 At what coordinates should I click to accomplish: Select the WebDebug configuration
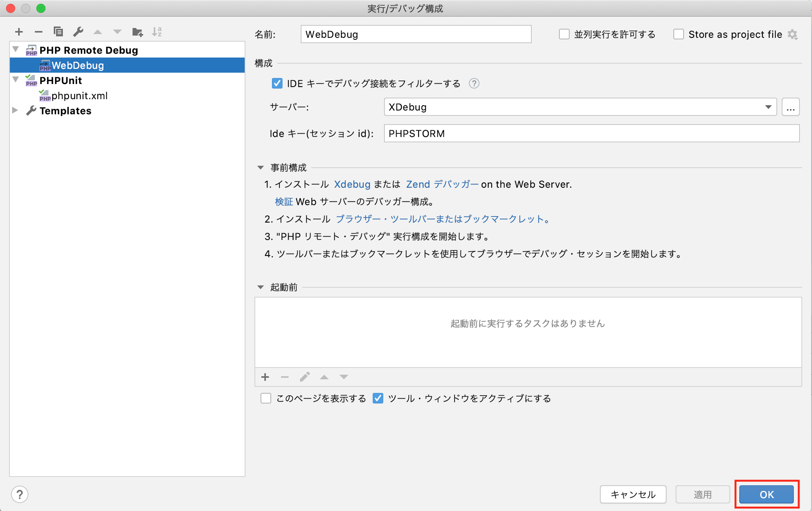coord(127,65)
